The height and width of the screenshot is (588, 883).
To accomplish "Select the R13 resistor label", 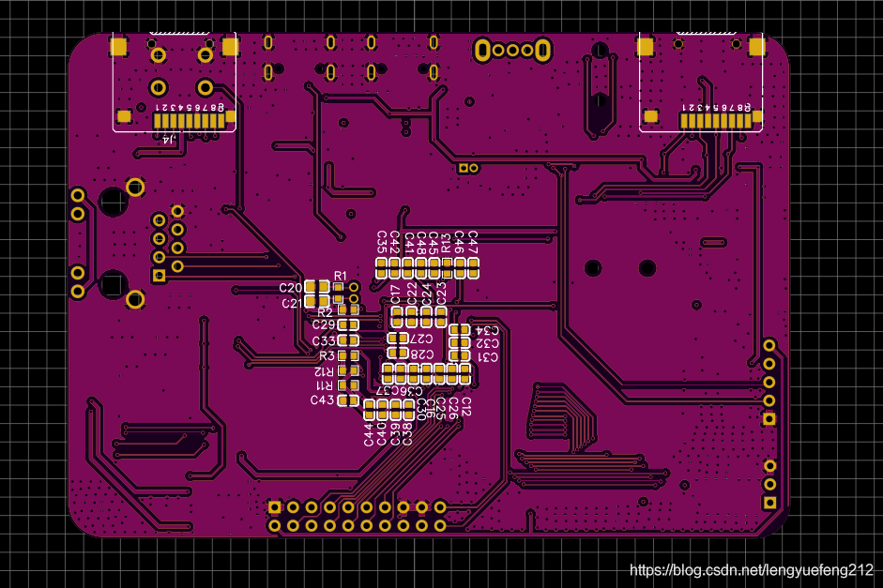I will [446, 243].
